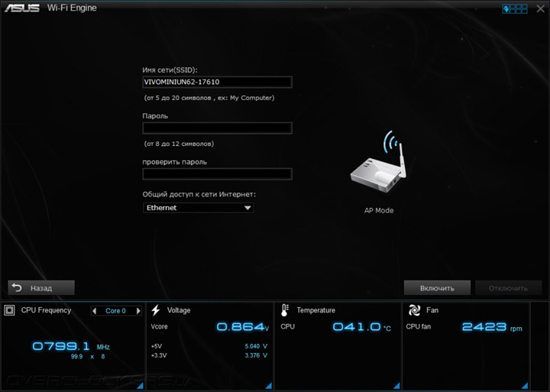Focus the проверить пароль field
The width and height of the screenshot is (550, 392).
click(217, 174)
